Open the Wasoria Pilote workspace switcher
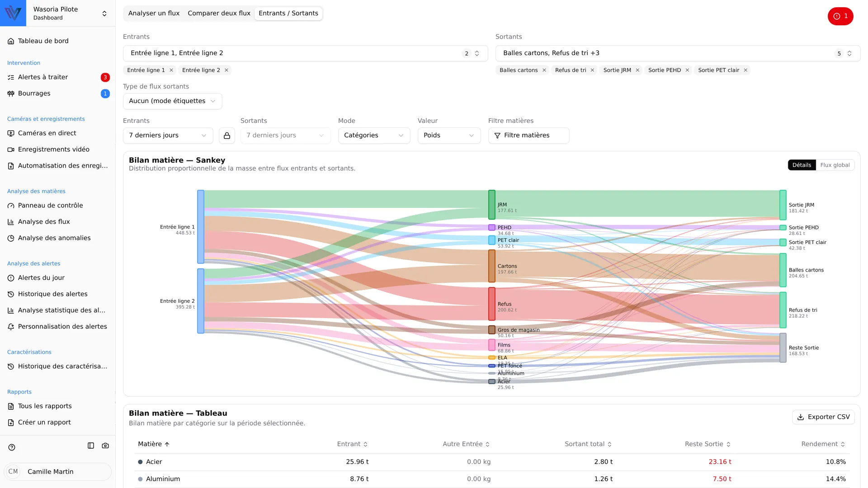This screenshot has height=488, width=868. coord(71,13)
